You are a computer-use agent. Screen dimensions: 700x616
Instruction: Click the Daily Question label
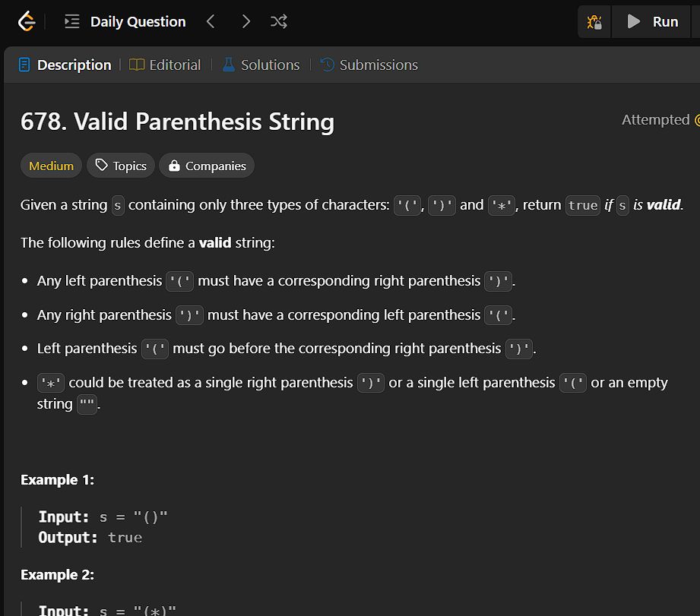pos(138,22)
